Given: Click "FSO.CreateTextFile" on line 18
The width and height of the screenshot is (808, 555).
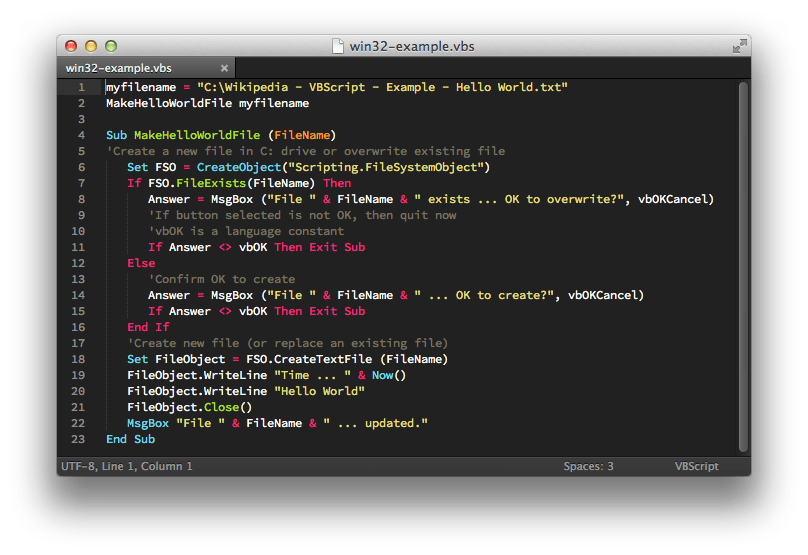Looking at the screenshot, I should click(x=309, y=359).
